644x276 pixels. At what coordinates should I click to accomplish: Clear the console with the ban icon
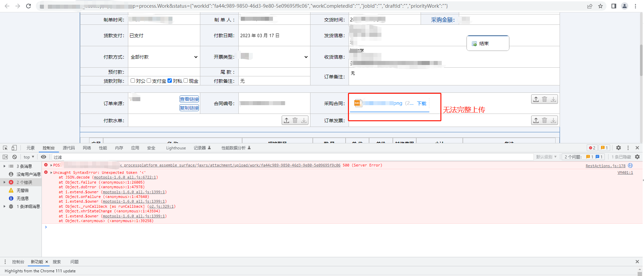click(x=14, y=157)
